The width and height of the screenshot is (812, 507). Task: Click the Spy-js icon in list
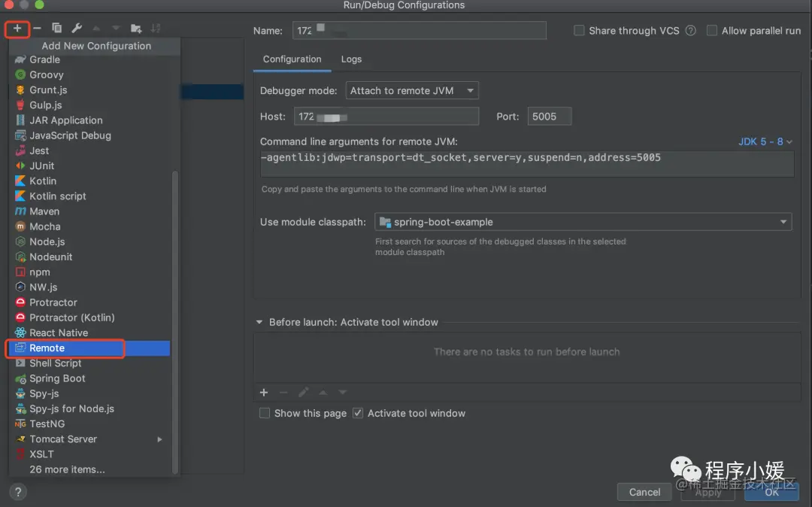coord(20,393)
